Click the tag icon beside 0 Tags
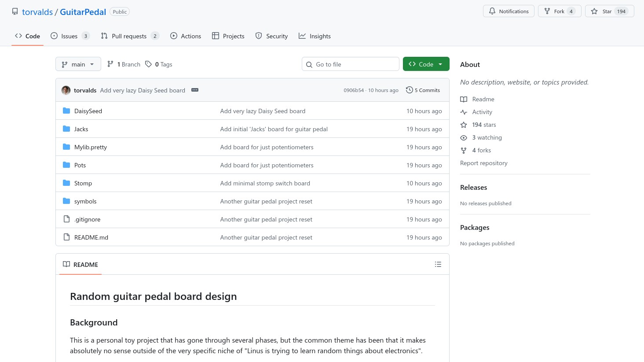Screen dimensions: 644x362 [148, 64]
